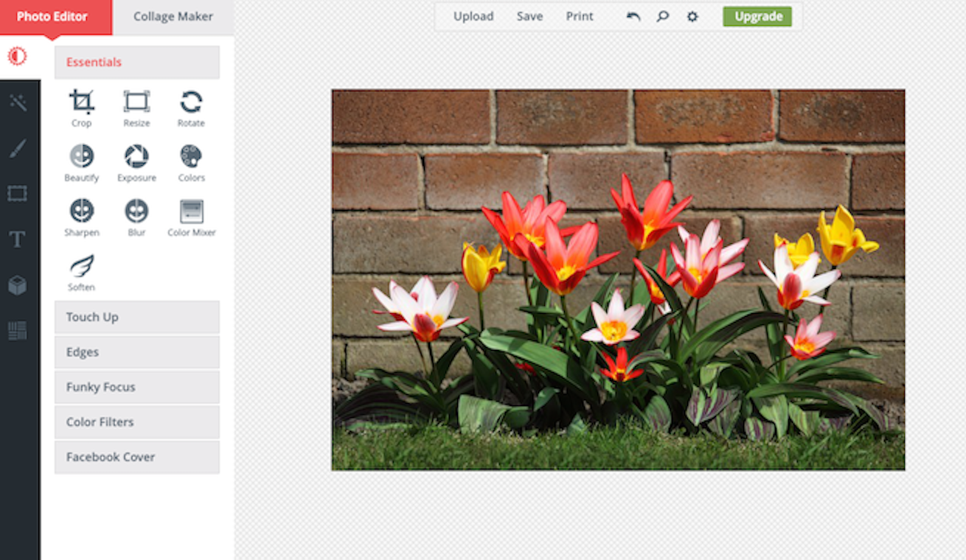This screenshot has height=560, width=966.
Task: Click the basic edits half-circle sidebar icon
Action: [17, 57]
